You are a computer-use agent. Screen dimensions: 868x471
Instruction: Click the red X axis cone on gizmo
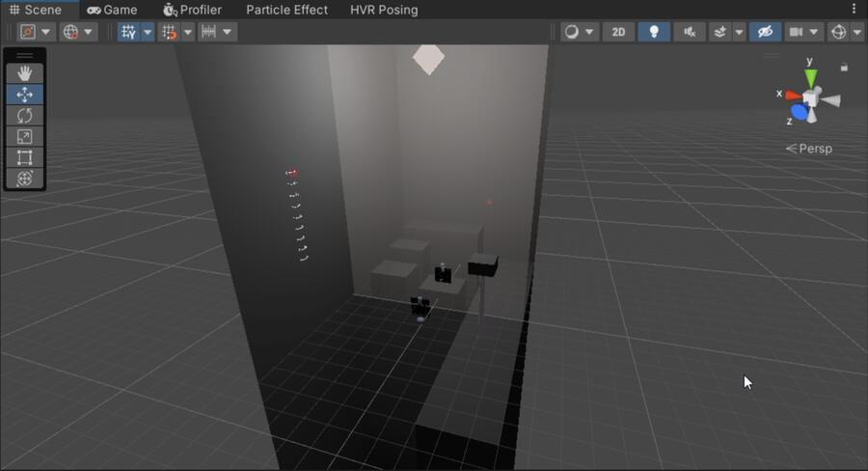(792, 96)
